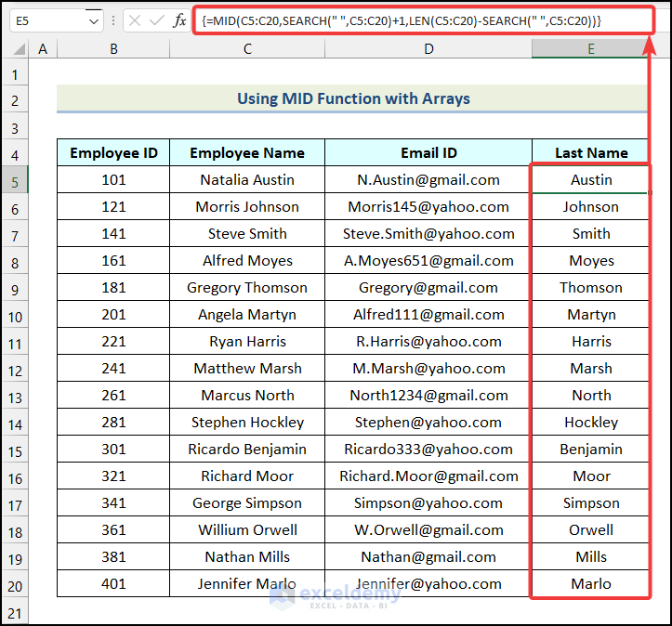Viewport: 672px width, 626px height.
Task: Select the 'N.Austin@gmail.com' cell
Action: (428, 180)
